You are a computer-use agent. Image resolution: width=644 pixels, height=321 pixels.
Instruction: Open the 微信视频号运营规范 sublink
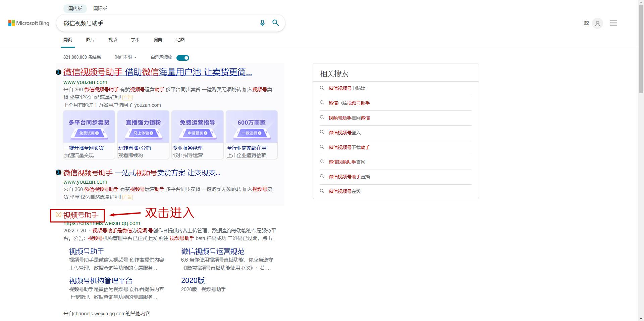point(213,251)
